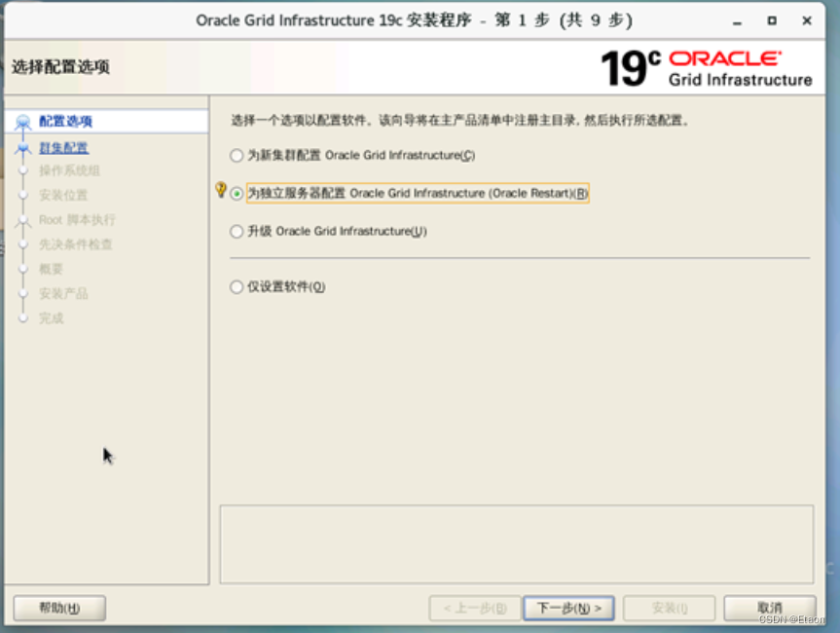Choose the 升级 Oracle Grid Infrastructure radio button
Viewport: 840px width, 633px height.
[x=237, y=232]
